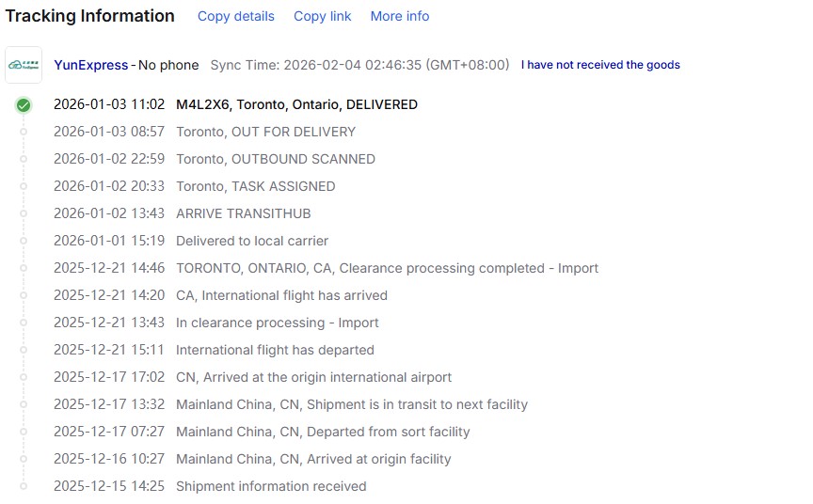Viewport: 813px width, 504px height.
Task: Select the OUTBOUND SCANNED tracking event
Action: pos(275,159)
